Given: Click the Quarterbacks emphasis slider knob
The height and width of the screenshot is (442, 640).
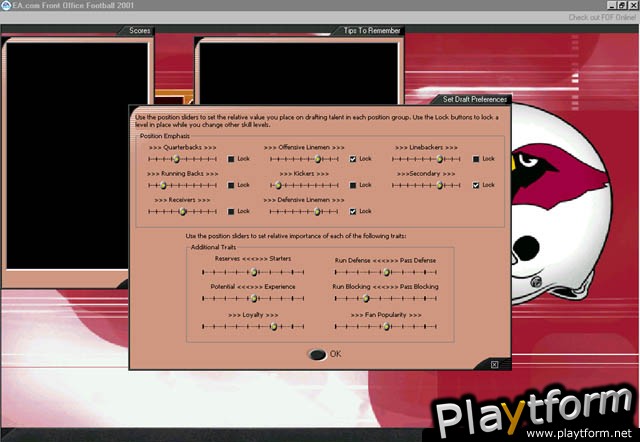Looking at the screenshot, I should (x=176, y=159).
